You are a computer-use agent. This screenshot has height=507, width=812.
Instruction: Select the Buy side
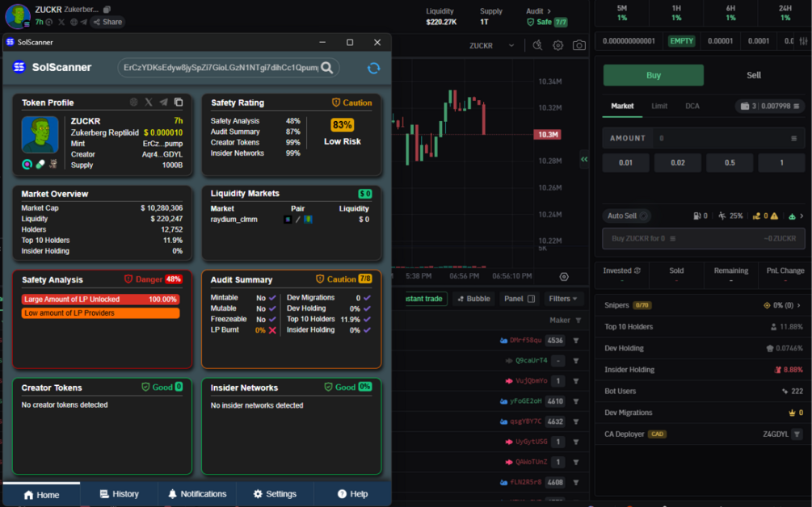(654, 75)
